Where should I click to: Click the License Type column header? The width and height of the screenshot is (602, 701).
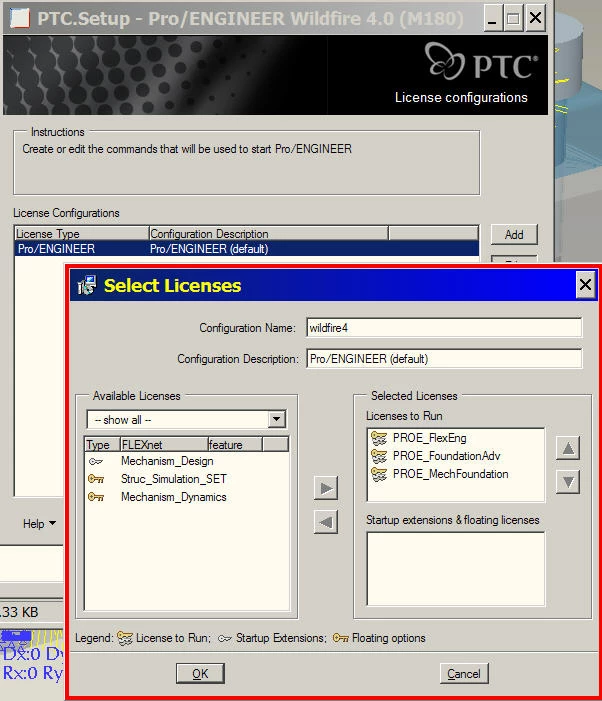(82, 233)
